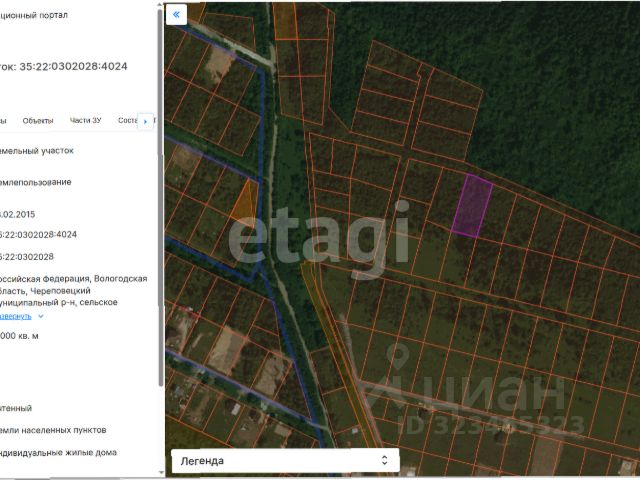Collapse the side panel with double-chevron button
Viewport: 640px width, 480px height.
click(x=176, y=15)
